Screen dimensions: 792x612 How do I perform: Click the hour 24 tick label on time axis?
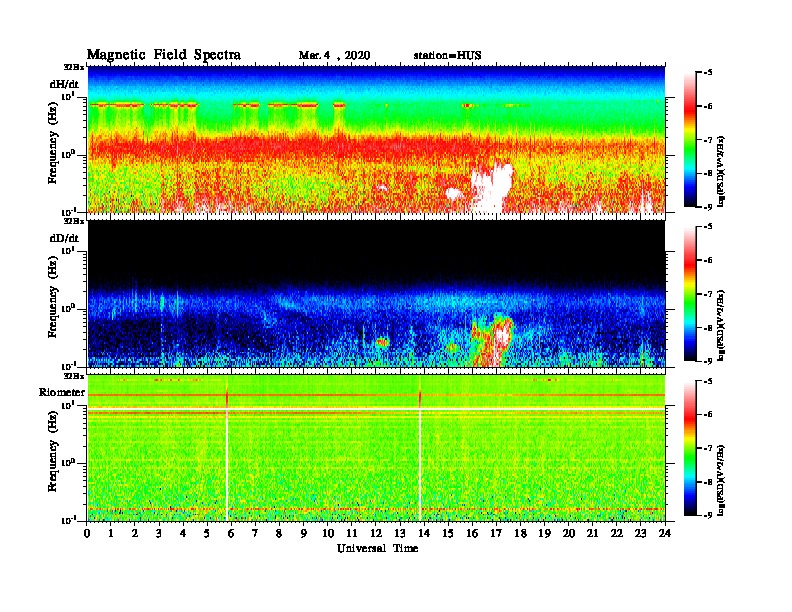pos(665,533)
